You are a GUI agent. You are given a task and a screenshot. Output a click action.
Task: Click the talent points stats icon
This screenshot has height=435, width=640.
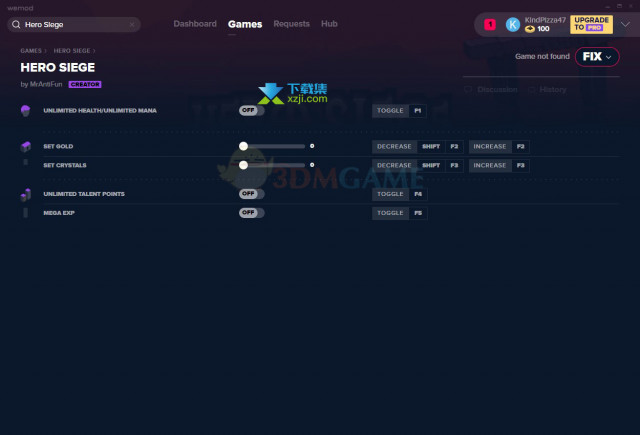pos(26,195)
